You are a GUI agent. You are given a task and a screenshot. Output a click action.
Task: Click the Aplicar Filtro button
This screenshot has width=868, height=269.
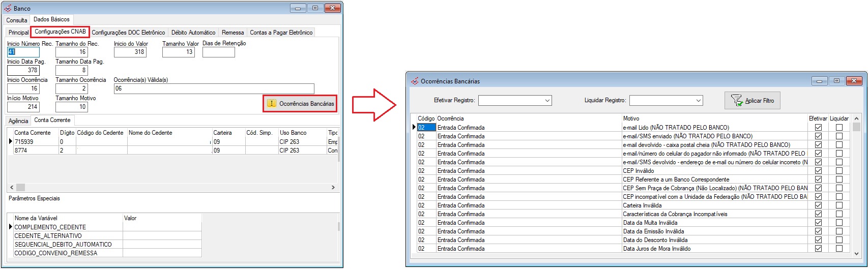coord(752,100)
